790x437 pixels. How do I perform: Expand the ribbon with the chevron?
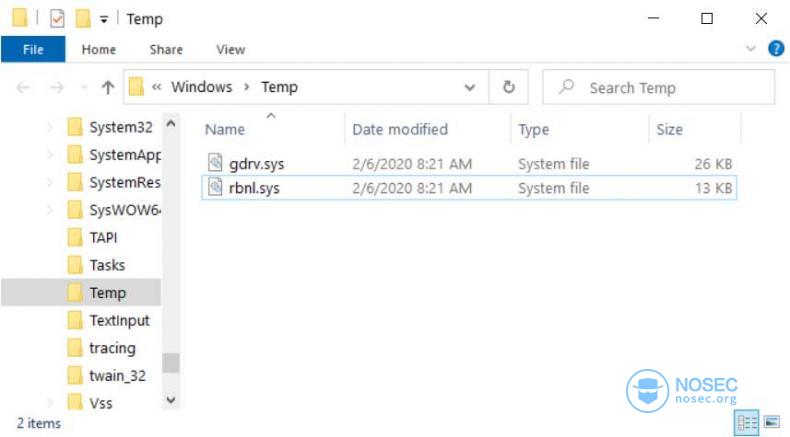(751, 49)
